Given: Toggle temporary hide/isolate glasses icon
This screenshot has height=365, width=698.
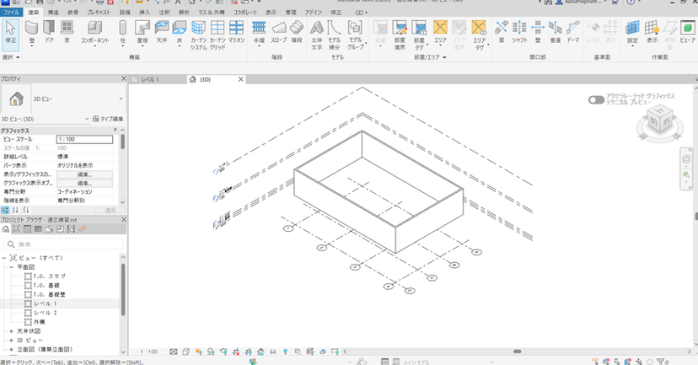Looking at the screenshot, I should coord(273,352).
